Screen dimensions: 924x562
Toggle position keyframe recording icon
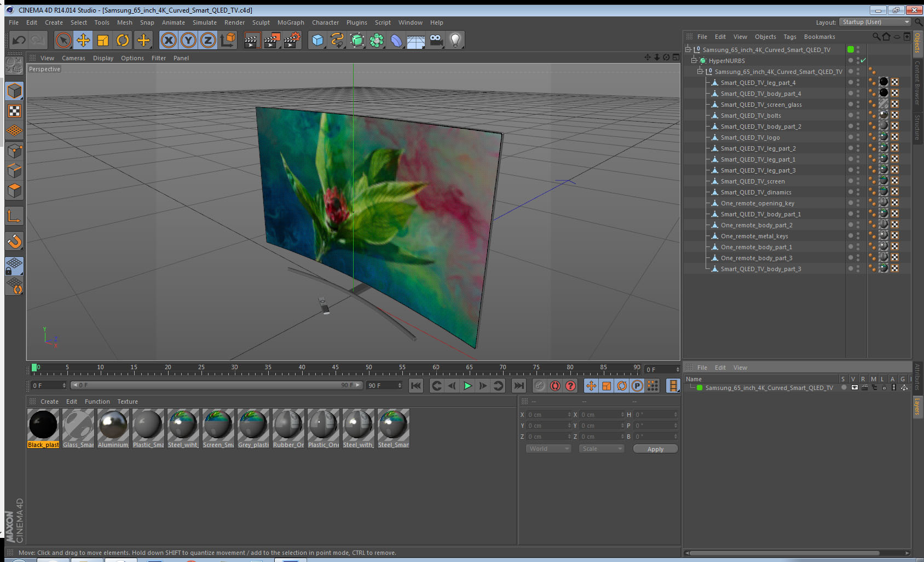point(591,386)
